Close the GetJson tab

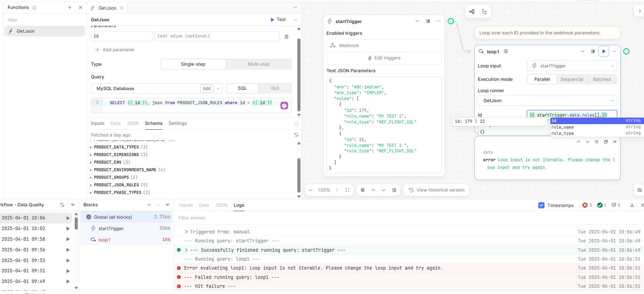point(122,8)
